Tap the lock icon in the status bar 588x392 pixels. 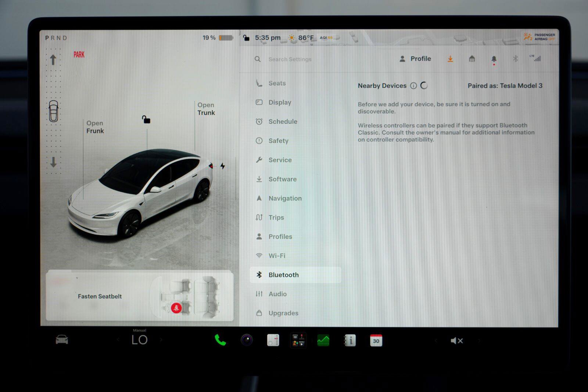tap(246, 38)
